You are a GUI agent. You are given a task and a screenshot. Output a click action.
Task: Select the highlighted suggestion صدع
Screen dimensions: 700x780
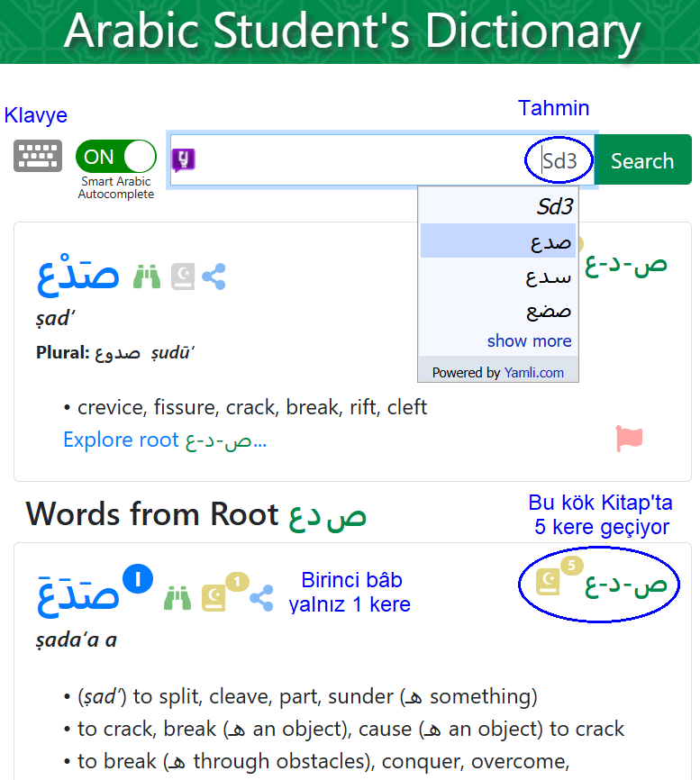pyautogui.click(x=498, y=240)
